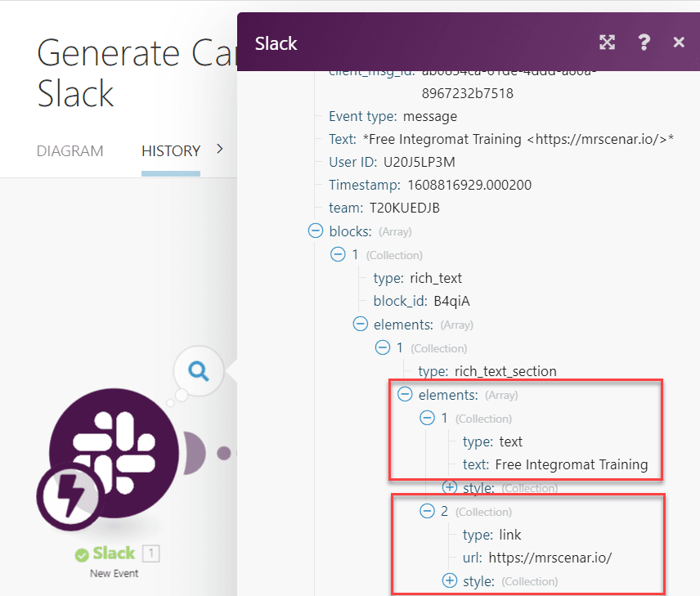Collapse the first blocks collection item

point(337,254)
